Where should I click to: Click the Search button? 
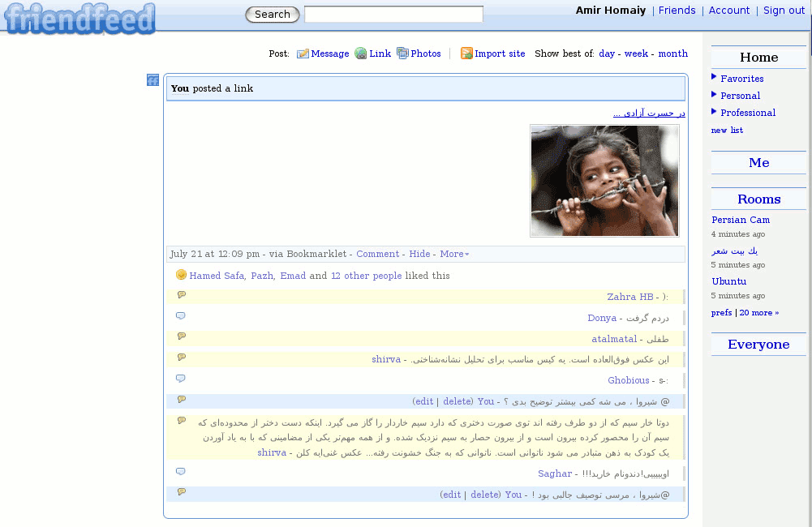point(273,15)
